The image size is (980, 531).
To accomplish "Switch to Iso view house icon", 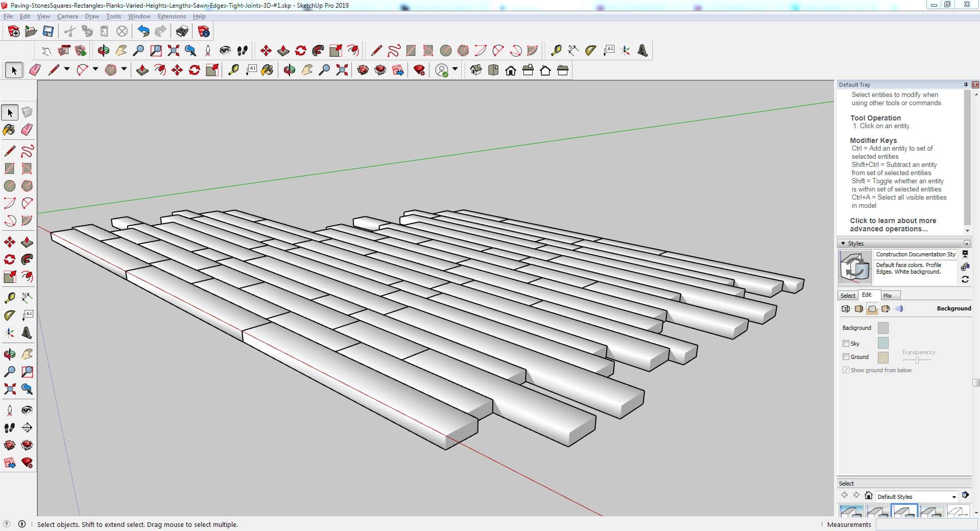I will (x=475, y=70).
